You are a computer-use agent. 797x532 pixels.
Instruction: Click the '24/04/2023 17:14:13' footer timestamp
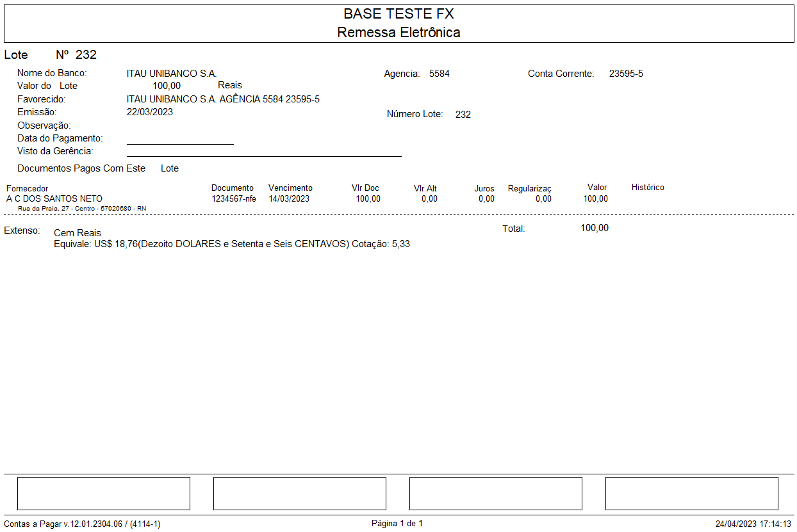tap(753, 524)
